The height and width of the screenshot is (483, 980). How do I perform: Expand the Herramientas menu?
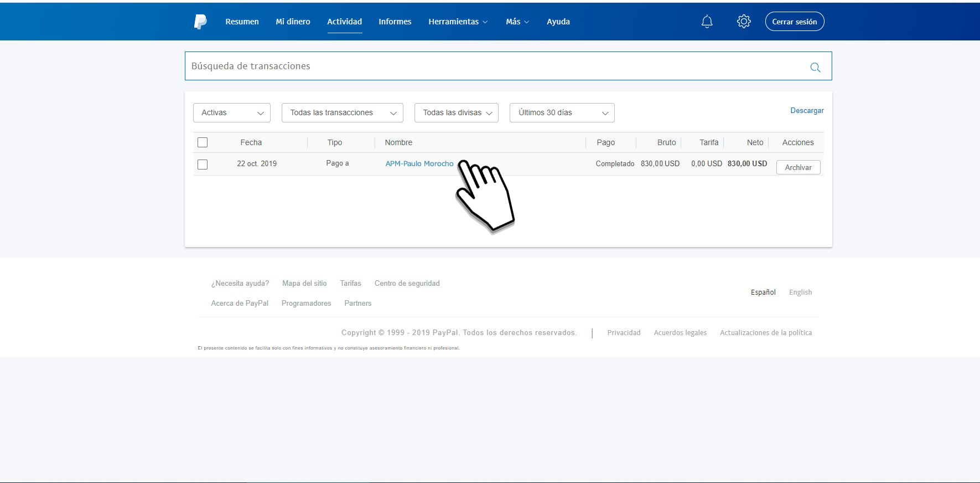458,22
